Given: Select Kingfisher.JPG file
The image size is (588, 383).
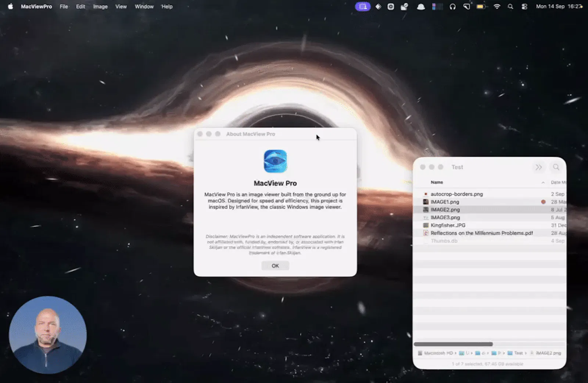Looking at the screenshot, I should click(490, 225).
